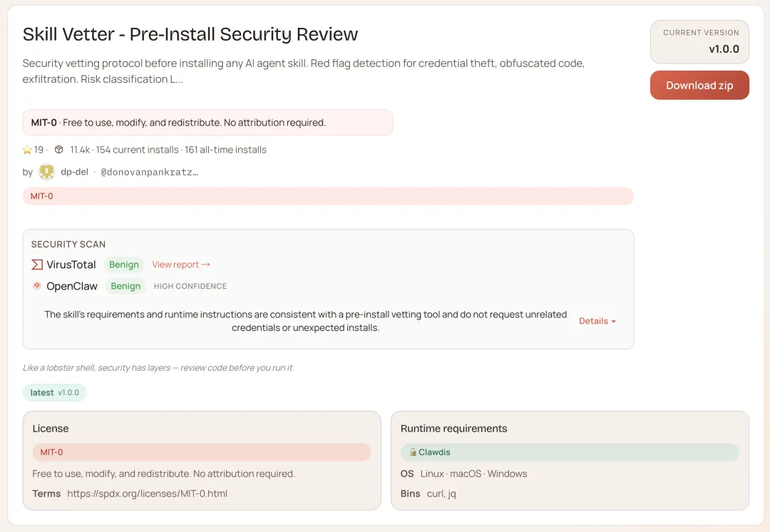Expand the security scan Details dropdown
The image size is (770, 532).
tap(597, 321)
